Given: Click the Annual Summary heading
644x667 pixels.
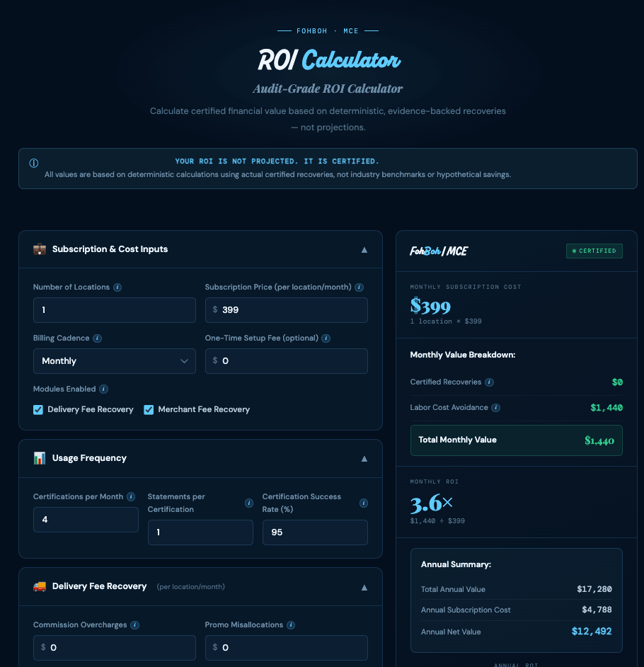Looking at the screenshot, I should coord(456,565).
